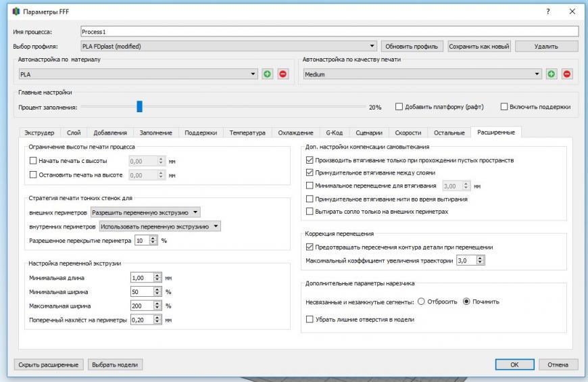This screenshot has width=588, height=382.
Task: Click the trajectory coefficient field 3,0
Action: coord(466,260)
